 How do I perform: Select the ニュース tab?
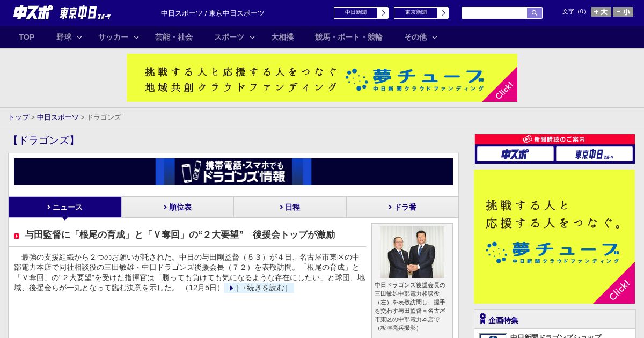(x=65, y=207)
